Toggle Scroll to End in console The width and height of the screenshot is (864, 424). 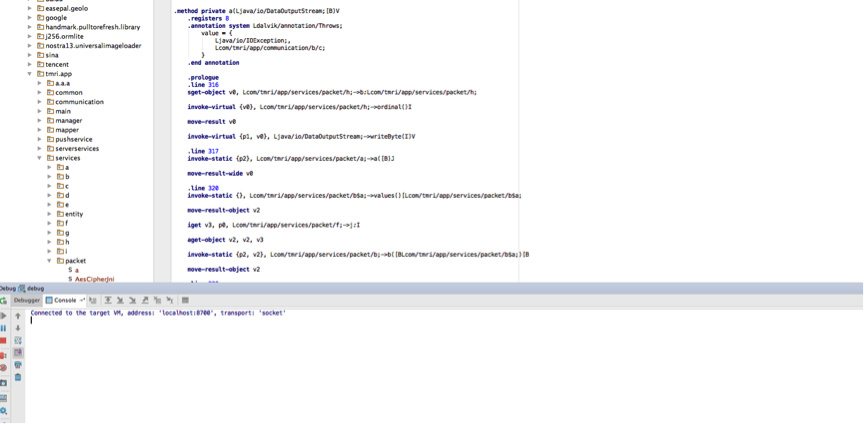pyautogui.click(x=18, y=352)
